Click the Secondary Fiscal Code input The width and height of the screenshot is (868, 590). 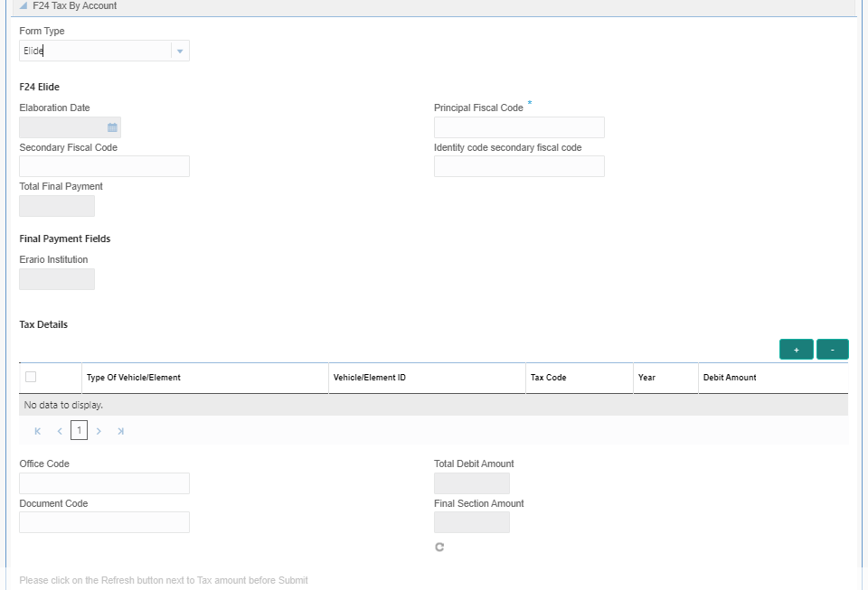coord(105,166)
